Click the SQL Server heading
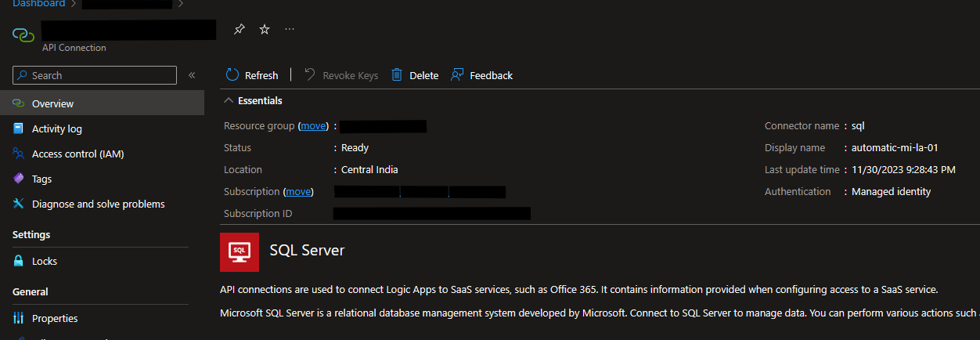The image size is (980, 340). pos(307,251)
